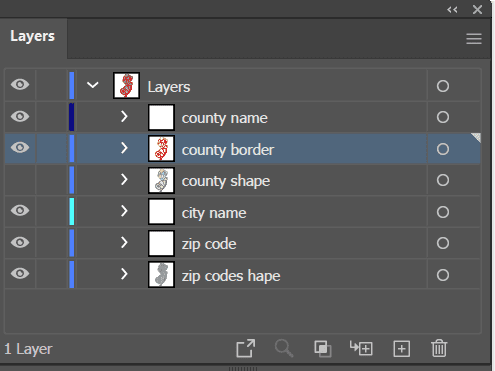Click target circle for county name
495x371 pixels.
(x=443, y=117)
